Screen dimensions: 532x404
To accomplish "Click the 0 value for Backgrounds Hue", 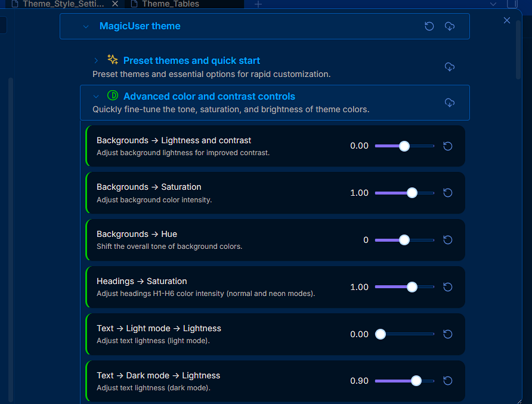I will [366, 240].
